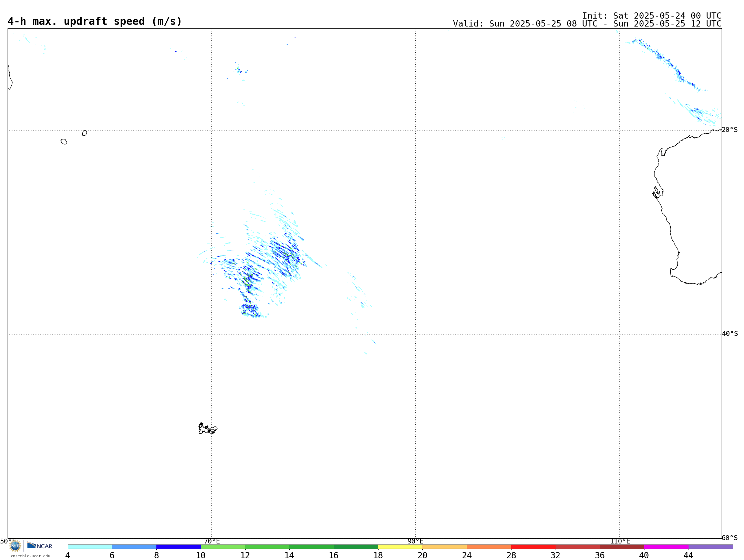This screenshot has width=744, height=560.
Task: Click the colorbar tick label 20
Action: (423, 555)
